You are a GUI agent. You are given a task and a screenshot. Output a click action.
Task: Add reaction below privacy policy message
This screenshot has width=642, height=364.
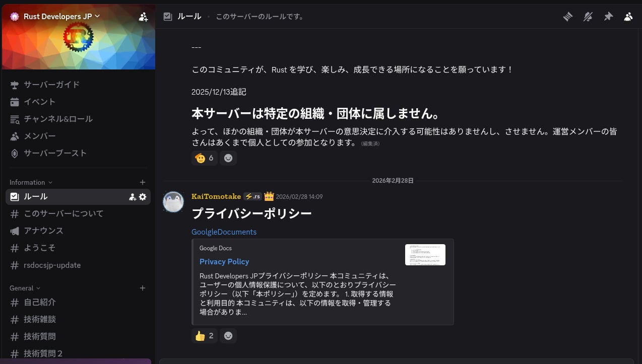tap(228, 336)
